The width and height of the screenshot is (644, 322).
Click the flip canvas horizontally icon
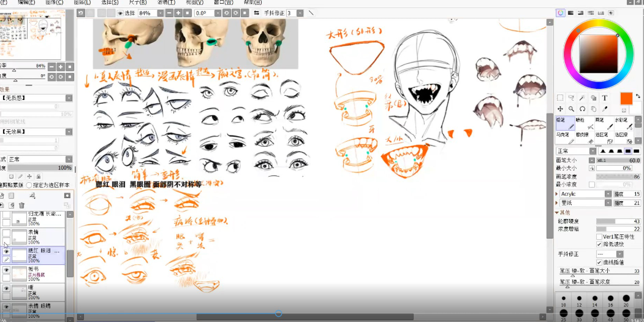(x=257, y=13)
